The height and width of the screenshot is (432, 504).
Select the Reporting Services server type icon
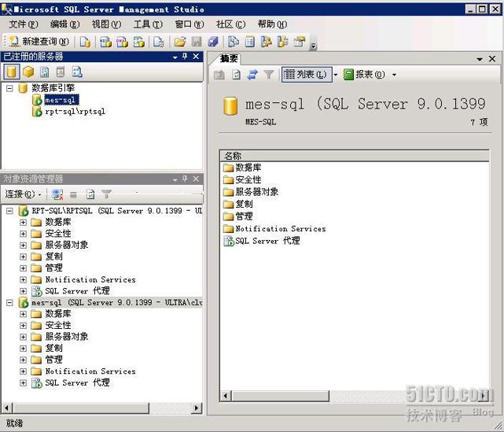tap(44, 72)
